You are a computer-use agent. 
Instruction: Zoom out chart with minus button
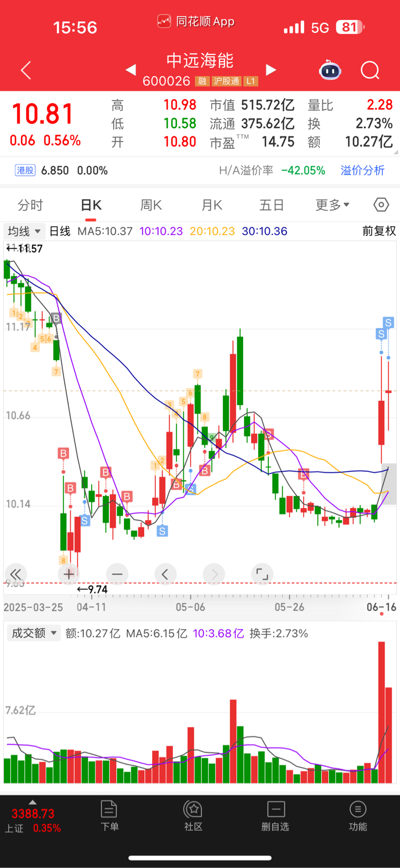(117, 574)
